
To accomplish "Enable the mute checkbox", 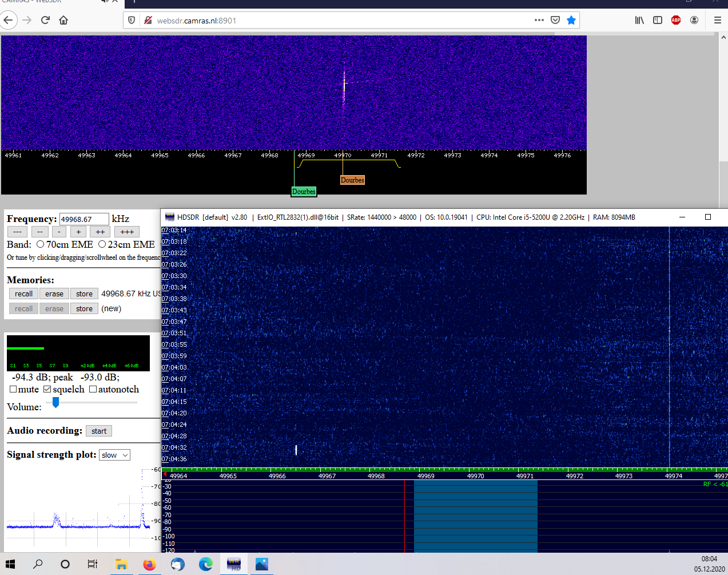I will [13, 389].
